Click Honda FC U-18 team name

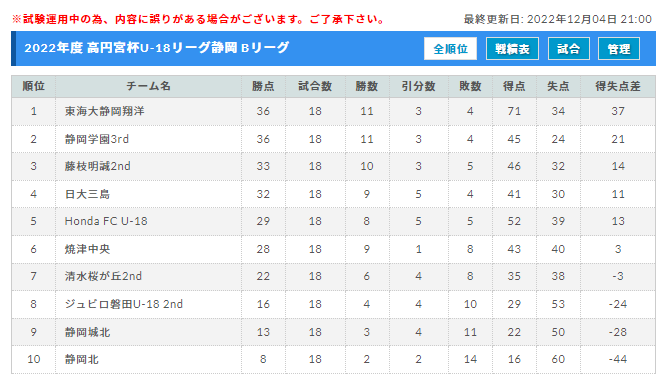(x=106, y=221)
